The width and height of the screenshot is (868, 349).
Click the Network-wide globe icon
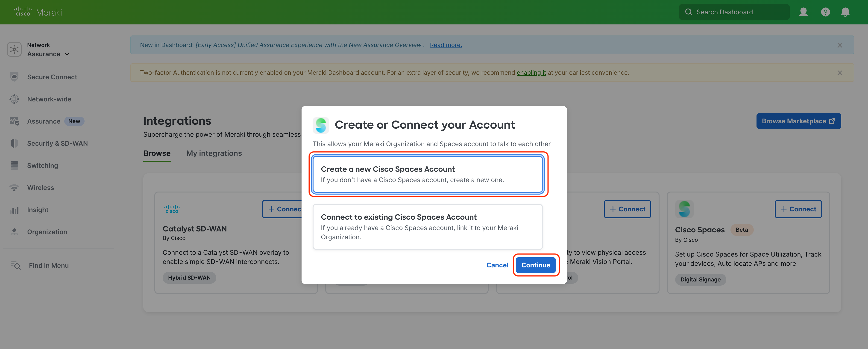click(14, 99)
